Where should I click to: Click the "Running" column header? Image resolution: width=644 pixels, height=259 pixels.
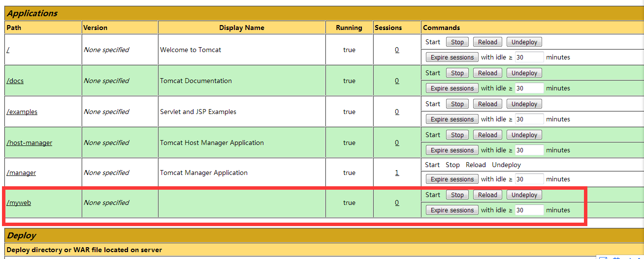pyautogui.click(x=349, y=28)
